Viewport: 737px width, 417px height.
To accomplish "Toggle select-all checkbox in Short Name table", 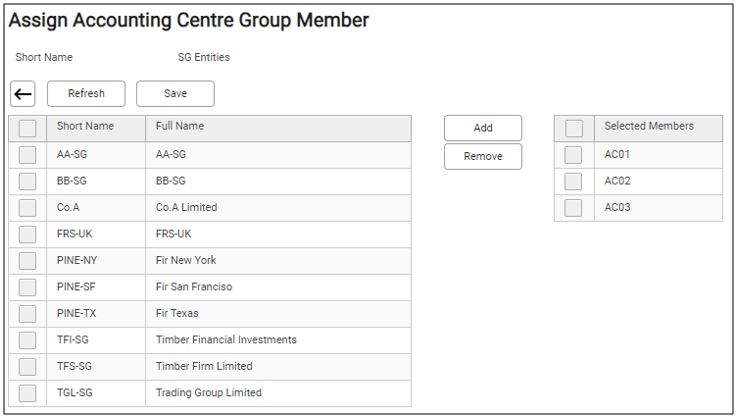I will coord(28,128).
